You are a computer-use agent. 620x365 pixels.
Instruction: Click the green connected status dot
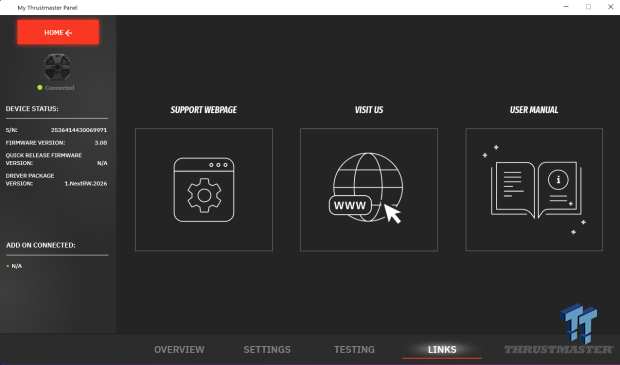40,87
